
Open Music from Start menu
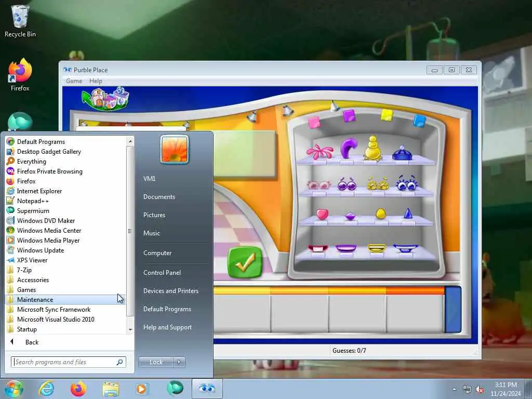(152, 233)
